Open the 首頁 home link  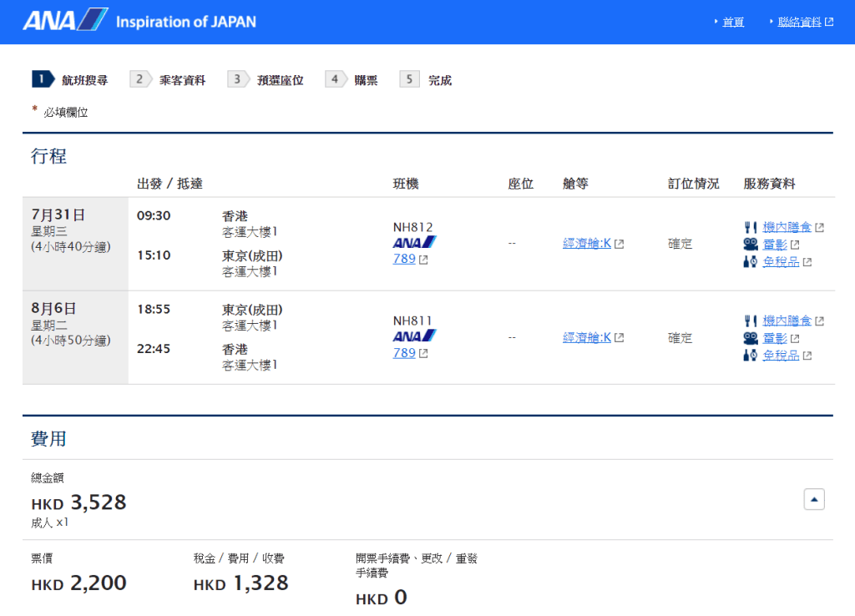click(x=733, y=23)
